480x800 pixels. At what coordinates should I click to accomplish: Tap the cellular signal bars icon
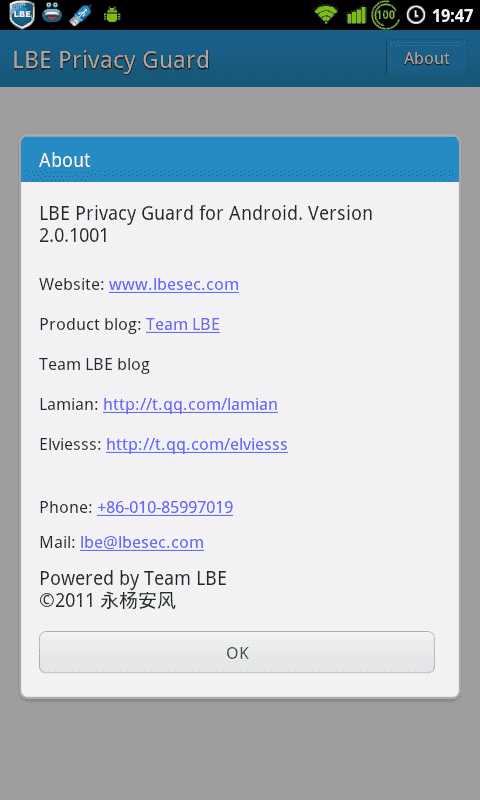tap(356, 15)
